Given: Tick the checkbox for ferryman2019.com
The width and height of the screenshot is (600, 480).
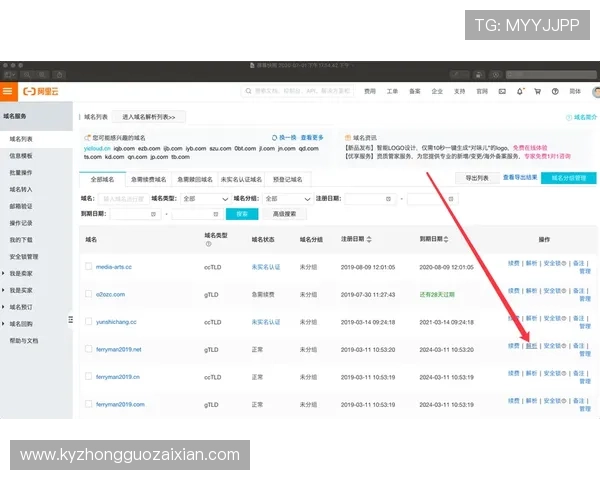Looking at the screenshot, I should (x=88, y=404).
